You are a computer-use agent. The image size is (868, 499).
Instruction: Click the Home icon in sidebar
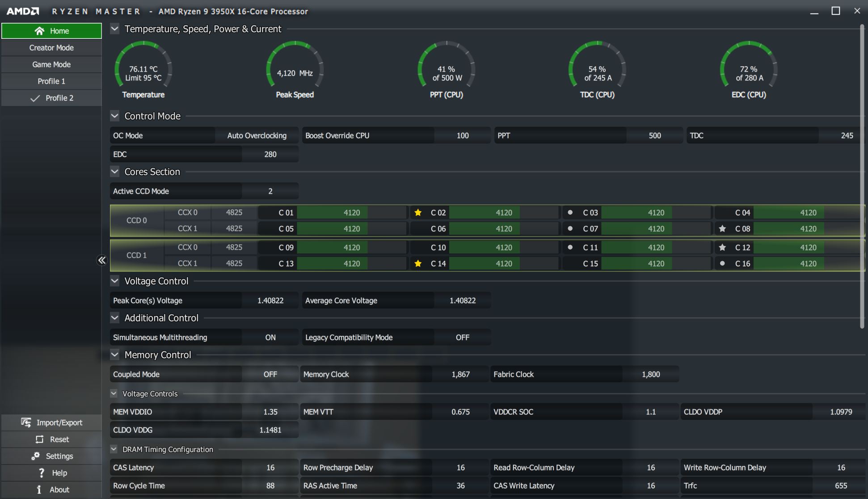coord(39,31)
